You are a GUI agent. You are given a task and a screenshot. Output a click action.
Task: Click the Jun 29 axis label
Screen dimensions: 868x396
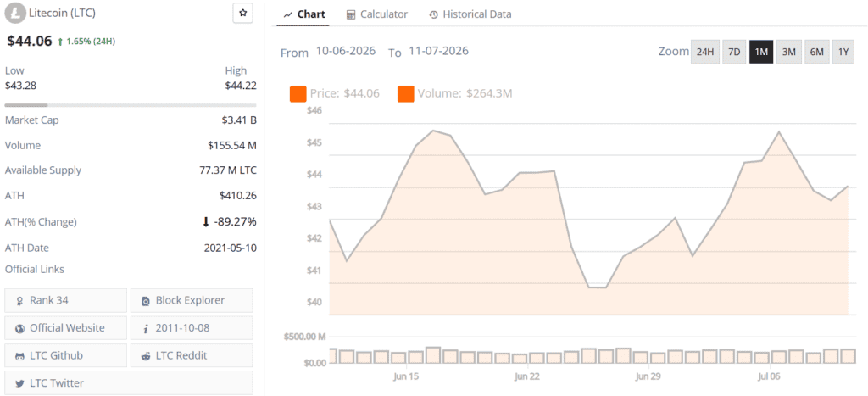pyautogui.click(x=648, y=376)
